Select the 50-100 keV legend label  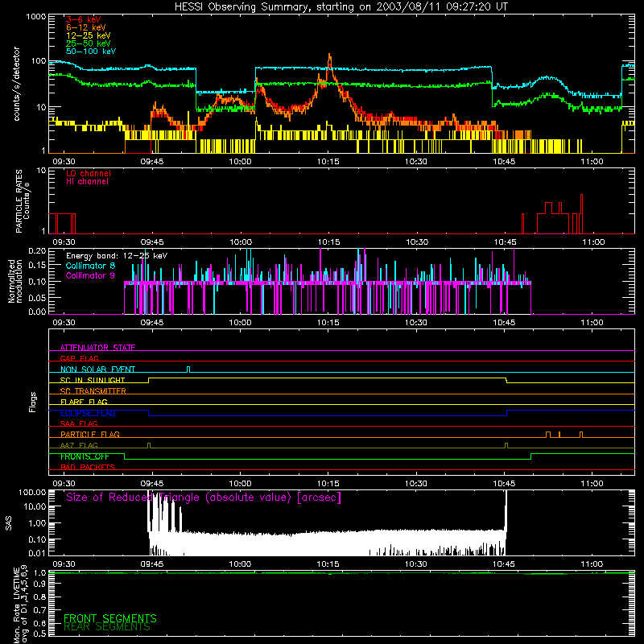click(x=91, y=52)
